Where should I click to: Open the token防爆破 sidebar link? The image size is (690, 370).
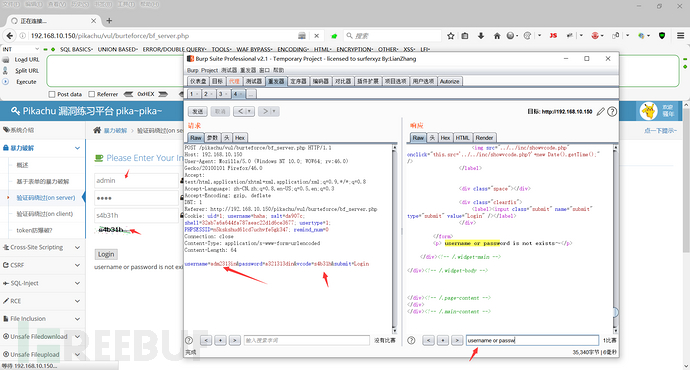pos(34,230)
